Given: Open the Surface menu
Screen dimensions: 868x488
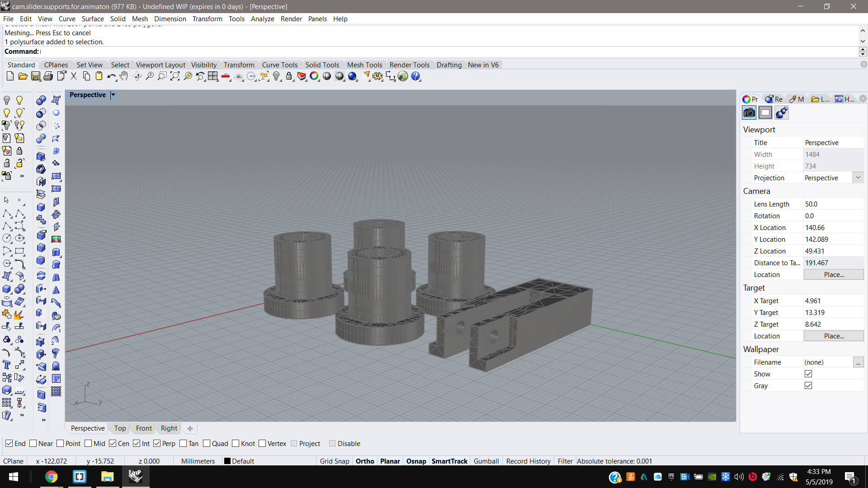Looking at the screenshot, I should [93, 19].
